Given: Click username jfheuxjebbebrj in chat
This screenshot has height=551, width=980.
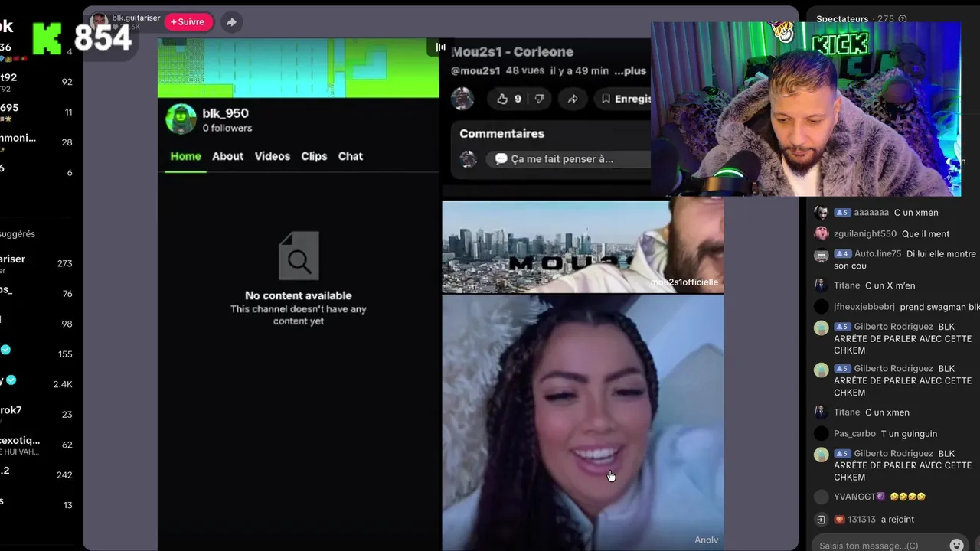Looking at the screenshot, I should coord(864,307).
